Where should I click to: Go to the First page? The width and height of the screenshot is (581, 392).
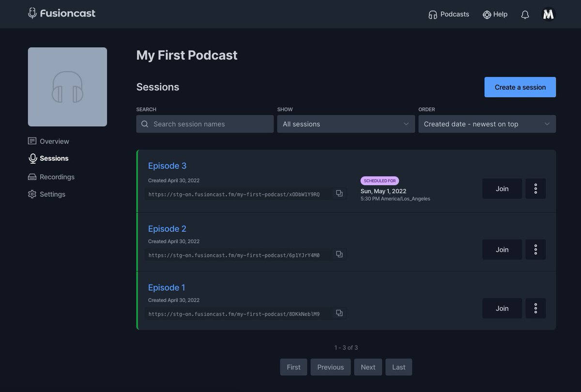click(293, 367)
